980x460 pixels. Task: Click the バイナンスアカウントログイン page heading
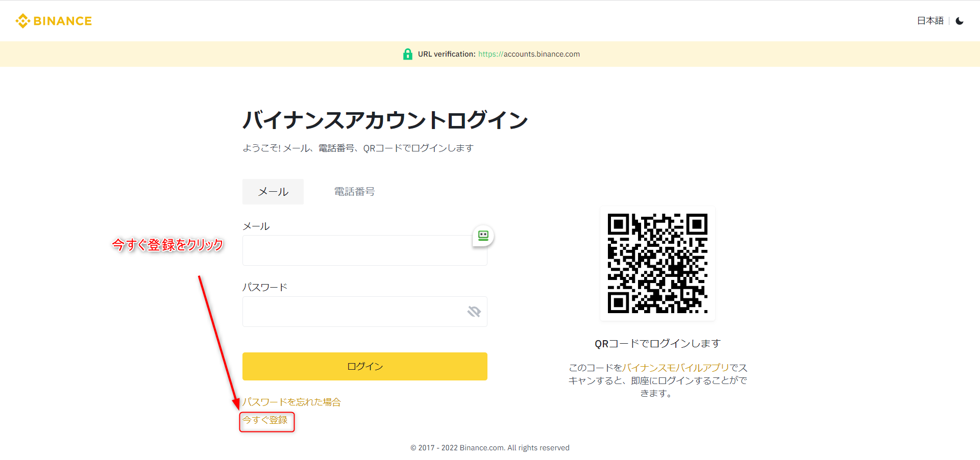point(385,120)
